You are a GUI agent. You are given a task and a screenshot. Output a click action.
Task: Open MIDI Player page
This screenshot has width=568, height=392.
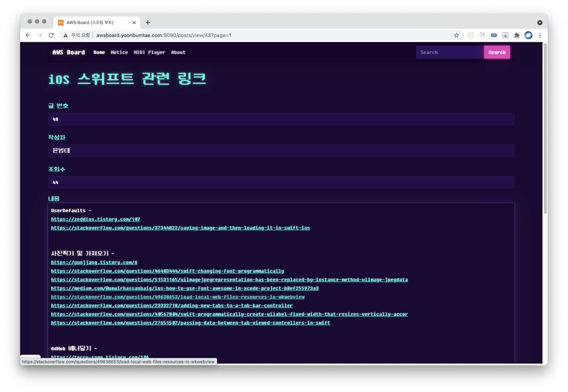[x=149, y=52]
